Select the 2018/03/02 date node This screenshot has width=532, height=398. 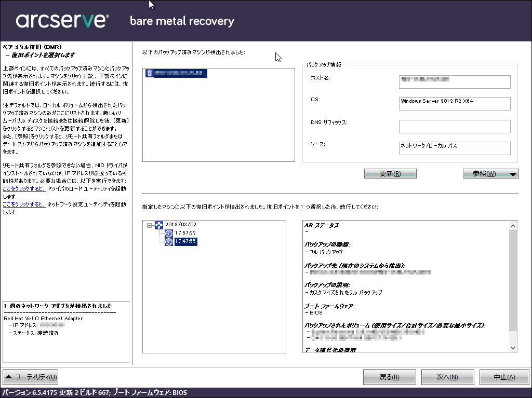[x=181, y=224]
